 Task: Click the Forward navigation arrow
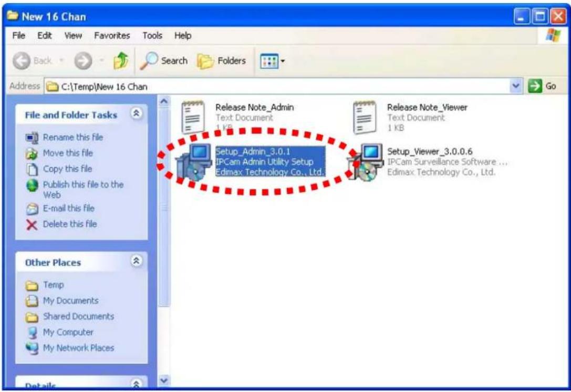point(84,61)
